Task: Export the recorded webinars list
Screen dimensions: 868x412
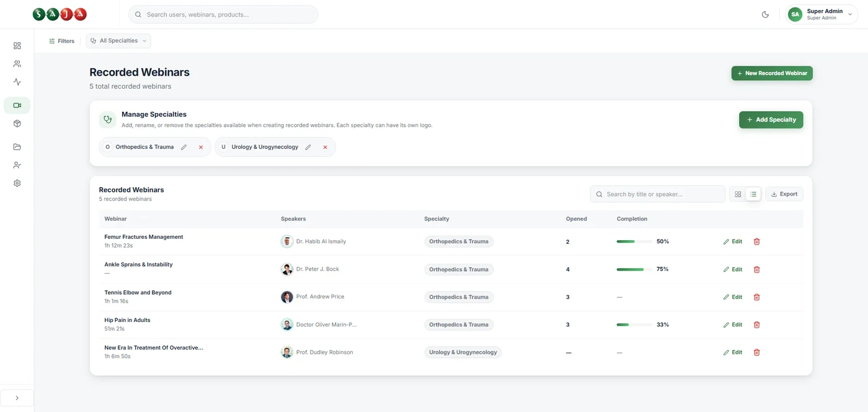Action: (784, 194)
